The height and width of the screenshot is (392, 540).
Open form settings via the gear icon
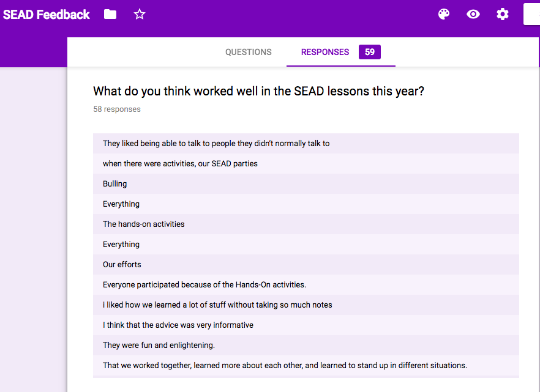(503, 14)
